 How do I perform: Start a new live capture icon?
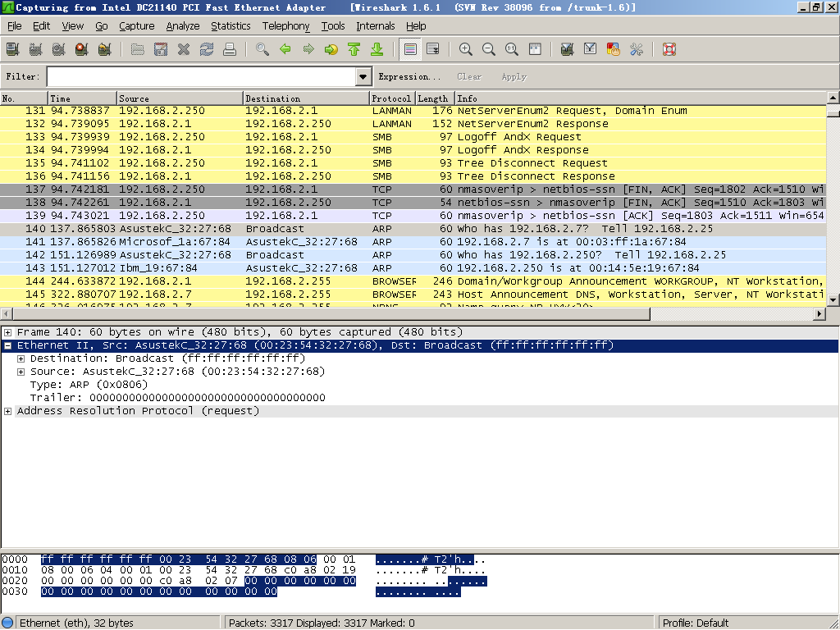[x=59, y=49]
